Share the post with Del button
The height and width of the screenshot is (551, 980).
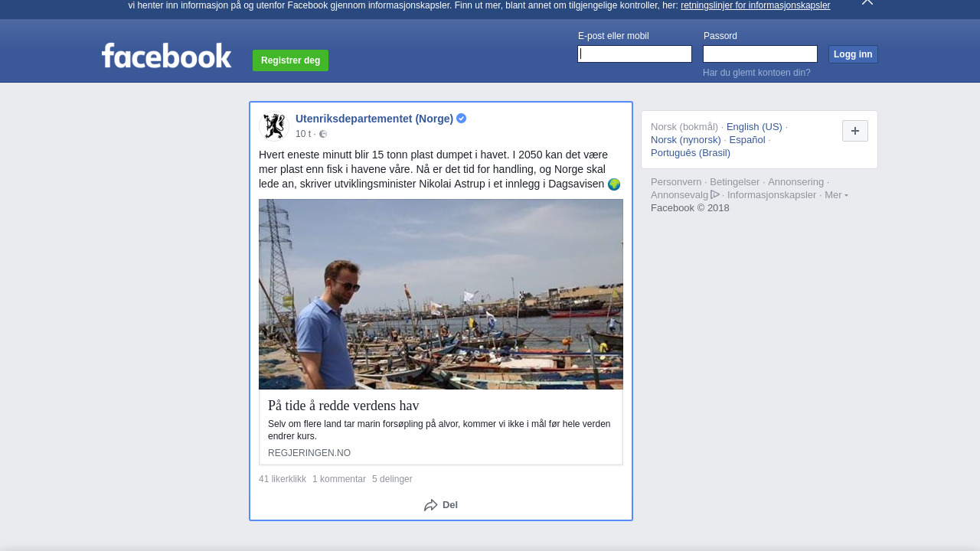441,505
